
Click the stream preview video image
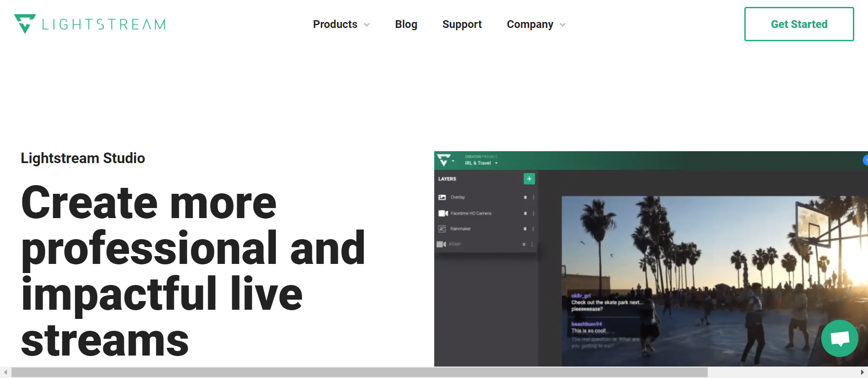(715, 281)
